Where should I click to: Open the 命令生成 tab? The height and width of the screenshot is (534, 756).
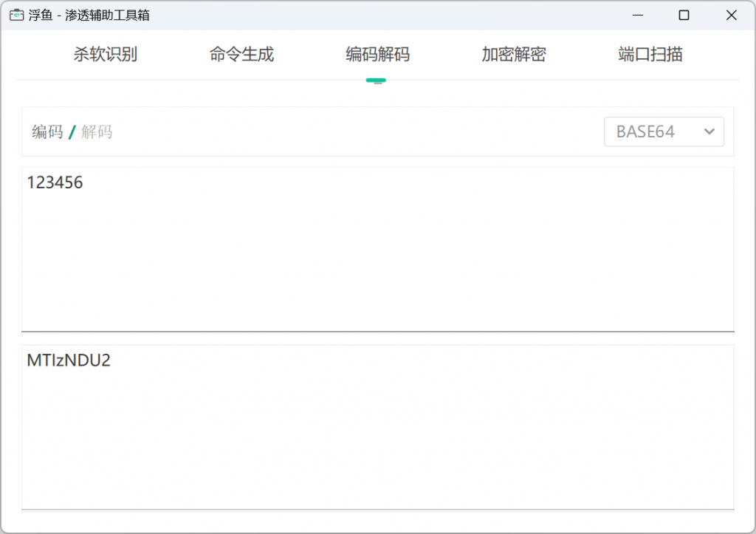tap(241, 54)
